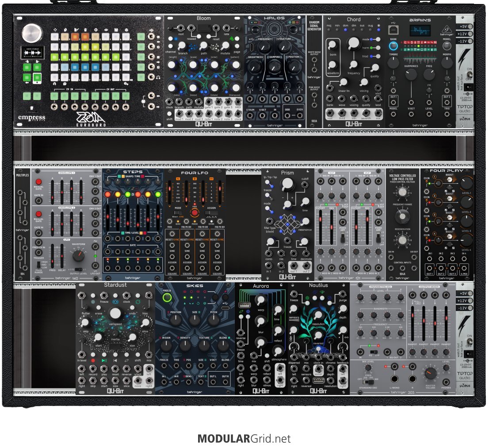Click the green play/pause icon on Stardust
Viewport: 489px width, 448px height.
click(104, 361)
